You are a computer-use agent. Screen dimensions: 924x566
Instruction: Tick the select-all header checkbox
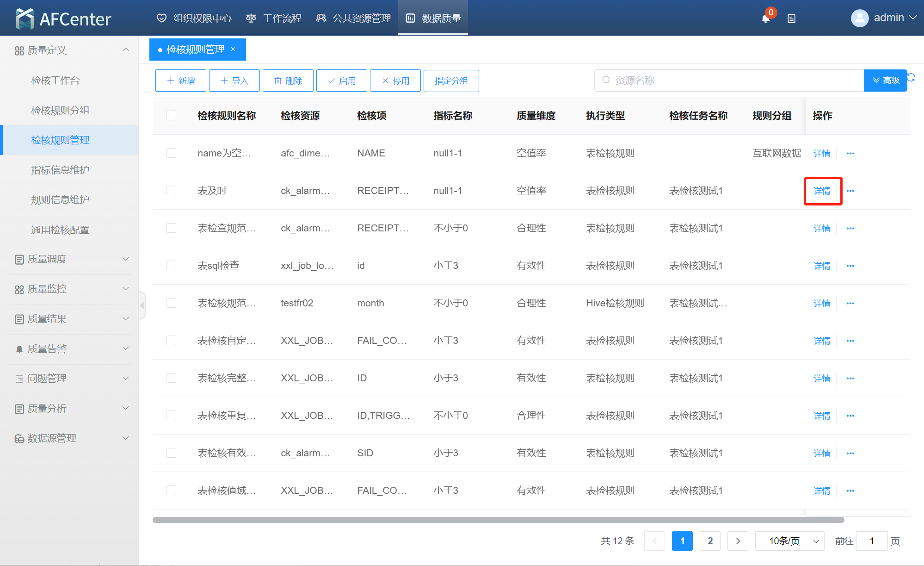(171, 115)
